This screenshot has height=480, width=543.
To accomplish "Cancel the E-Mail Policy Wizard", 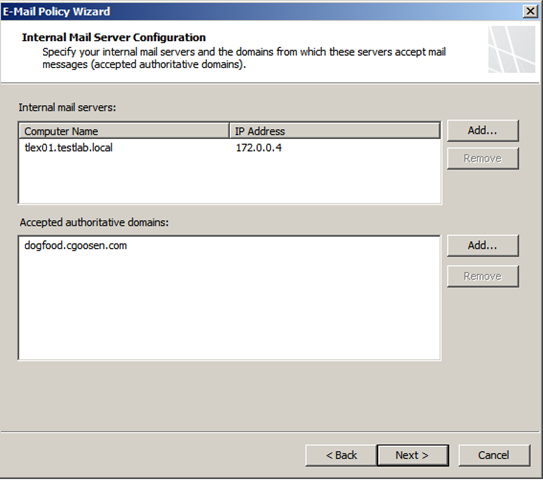I will (x=494, y=455).
